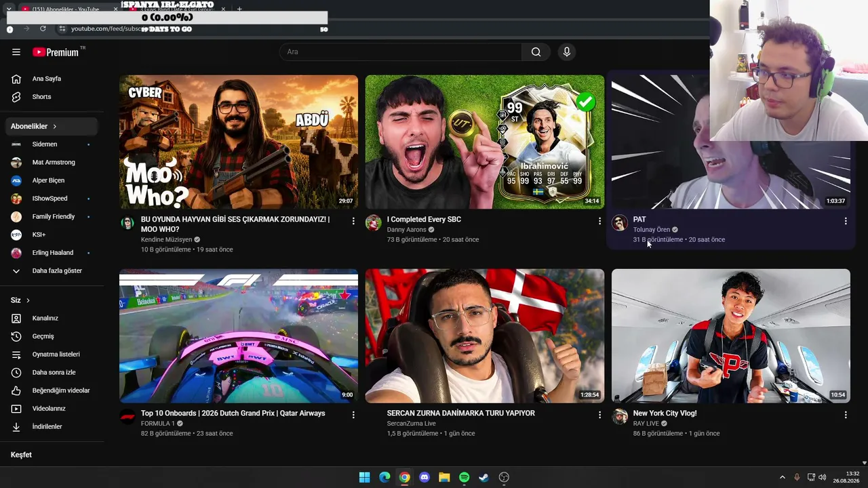Open the I Completed Every SBC title

tap(424, 220)
